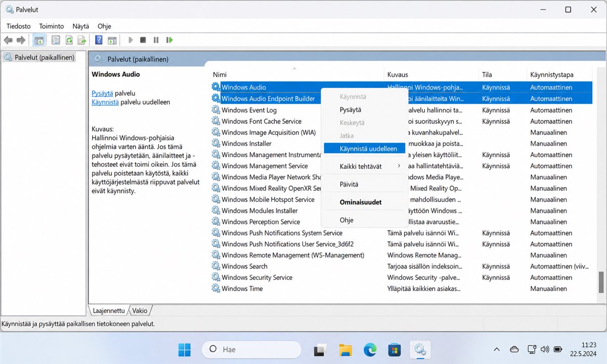
Task: Sort by the Nimi column header
Action: click(296, 74)
